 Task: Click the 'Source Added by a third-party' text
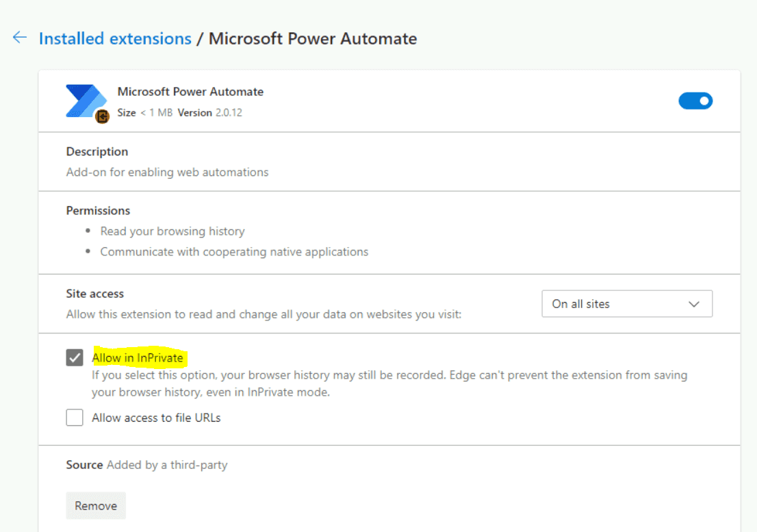click(x=146, y=465)
